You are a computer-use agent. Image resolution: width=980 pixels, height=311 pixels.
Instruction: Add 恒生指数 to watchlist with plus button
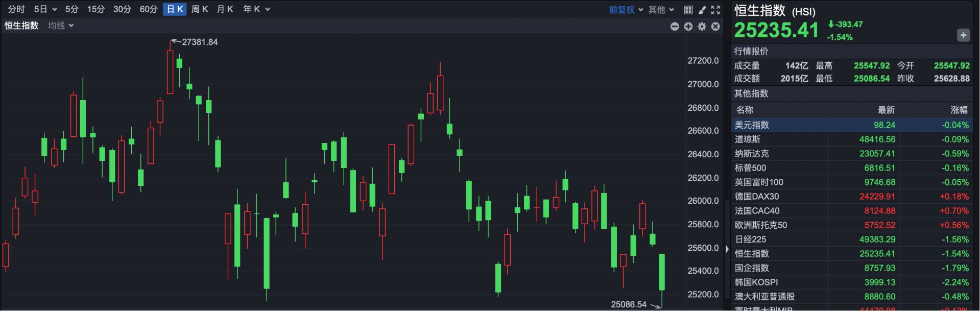coord(963,35)
